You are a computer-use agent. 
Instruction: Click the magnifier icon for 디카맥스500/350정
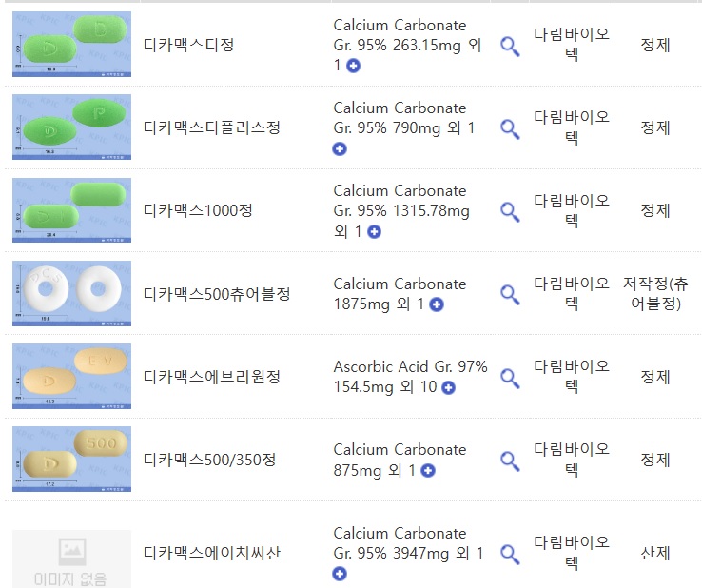[510, 461]
